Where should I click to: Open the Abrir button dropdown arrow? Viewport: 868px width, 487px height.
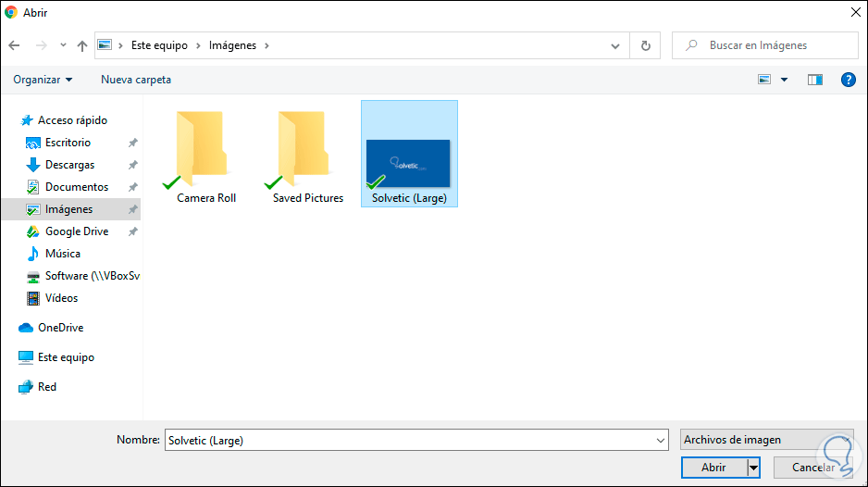pyautogui.click(x=753, y=468)
